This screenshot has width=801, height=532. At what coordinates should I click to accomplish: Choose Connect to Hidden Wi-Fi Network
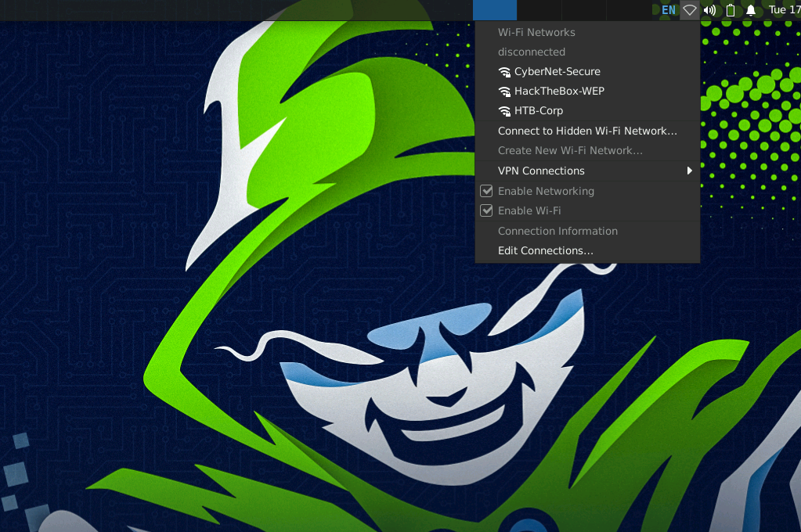587,131
